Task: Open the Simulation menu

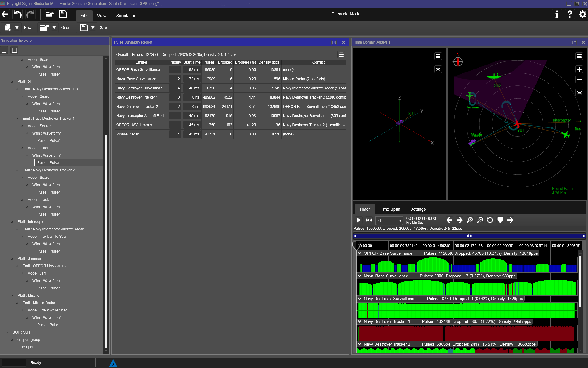Action: tap(126, 16)
